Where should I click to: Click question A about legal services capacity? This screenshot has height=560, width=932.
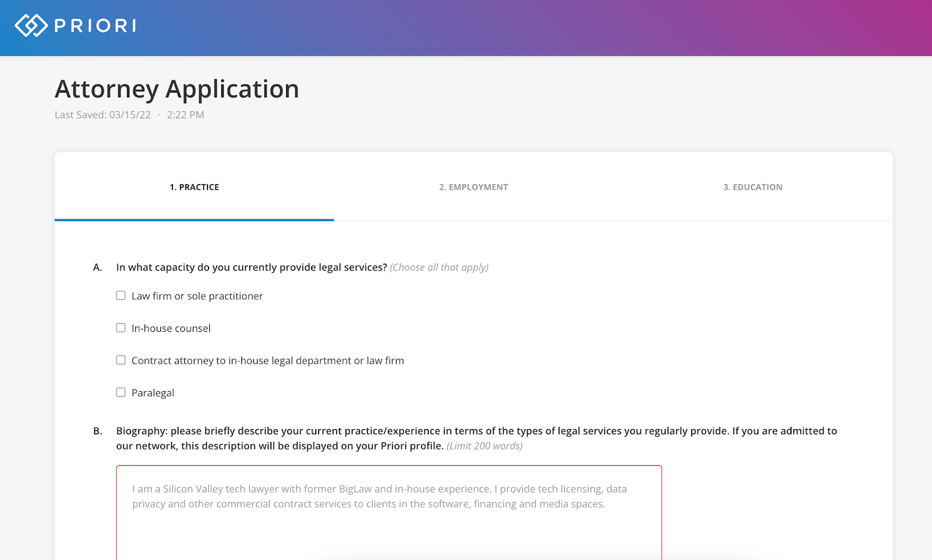pos(250,267)
